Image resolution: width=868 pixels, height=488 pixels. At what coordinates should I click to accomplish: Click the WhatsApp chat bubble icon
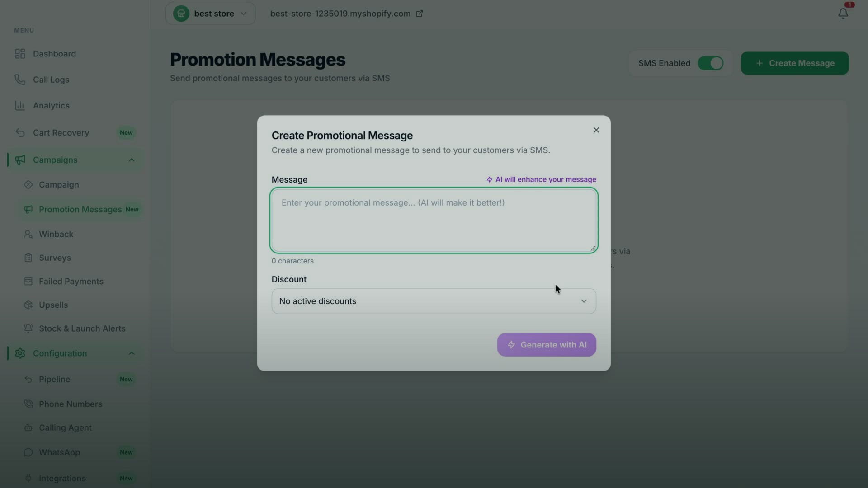[x=28, y=452]
